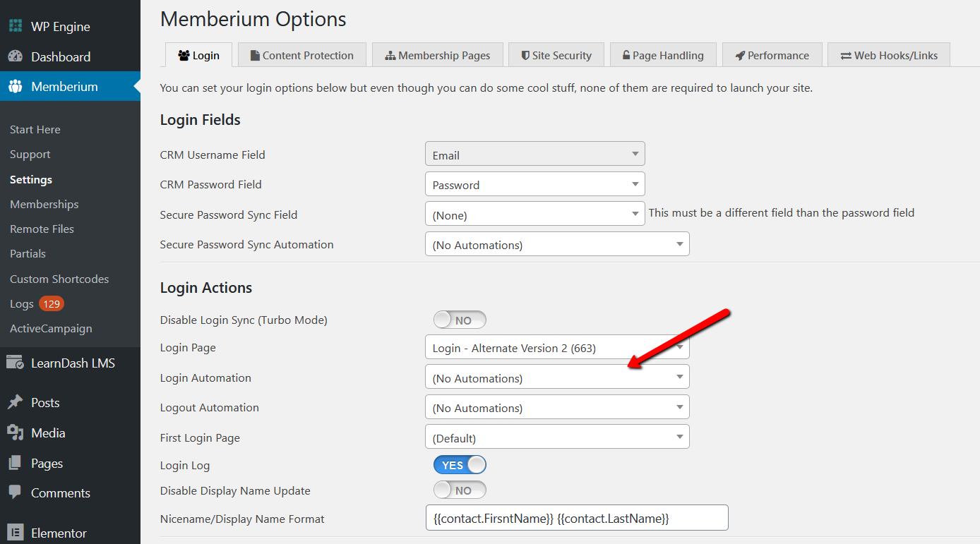
Task: Toggle Disable Login Sync Turbo Mode switch
Action: (x=460, y=320)
